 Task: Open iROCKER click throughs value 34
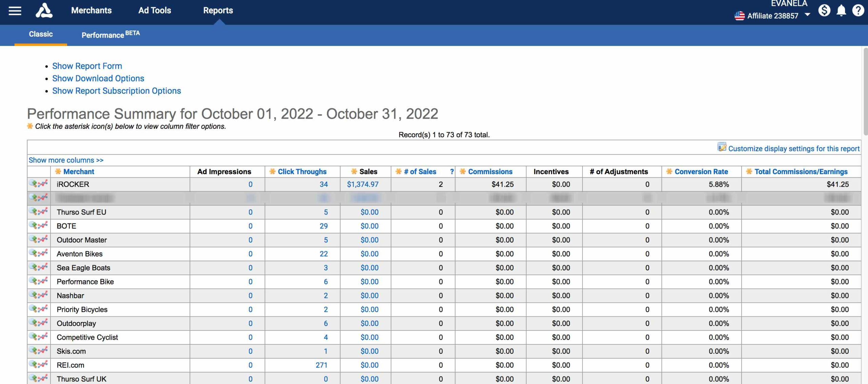(324, 184)
